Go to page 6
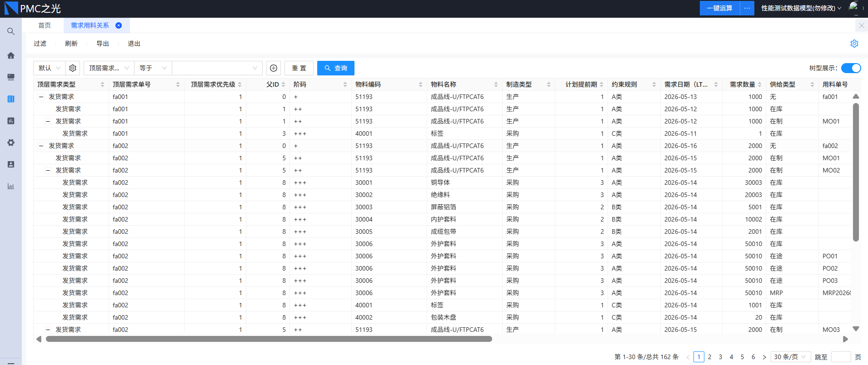The height and width of the screenshot is (365, 868). point(753,357)
